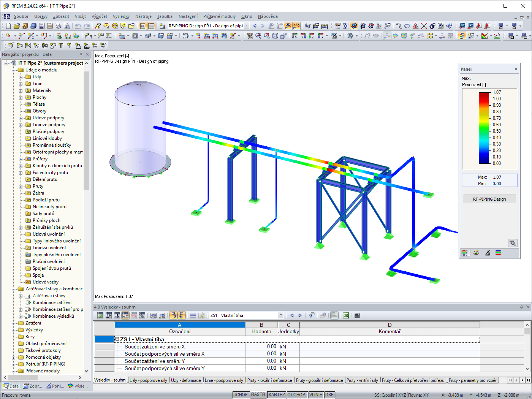Toggle the table display button in toolbar
The width and height of the screenshot is (532, 399).
pyautogui.click(x=151, y=26)
